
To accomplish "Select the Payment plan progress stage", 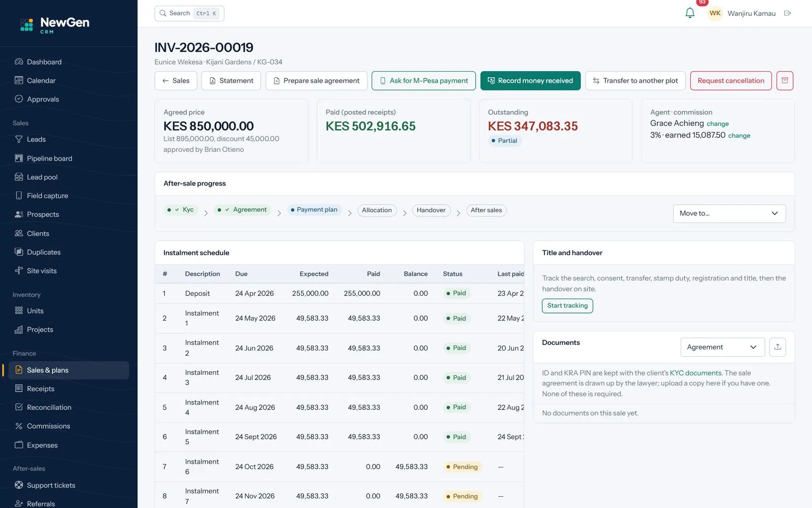I will 315,210.
